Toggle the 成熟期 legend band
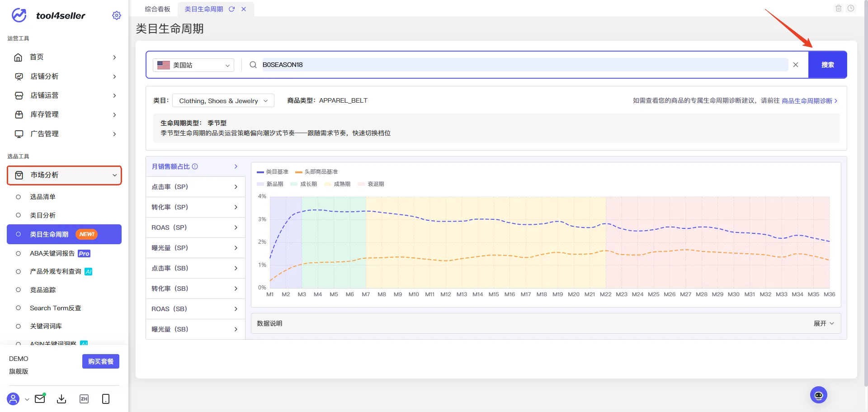868x412 pixels. click(x=338, y=184)
